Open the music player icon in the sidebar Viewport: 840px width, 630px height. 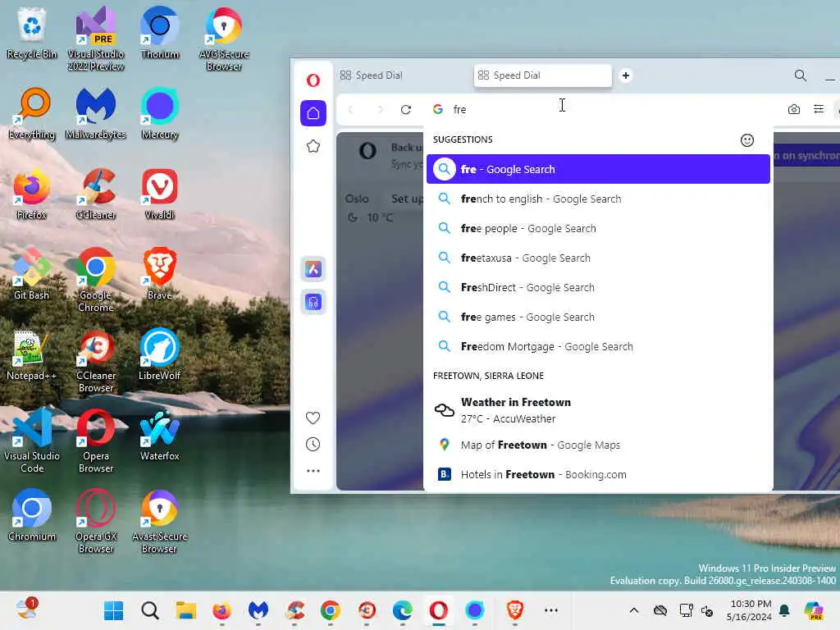click(313, 302)
